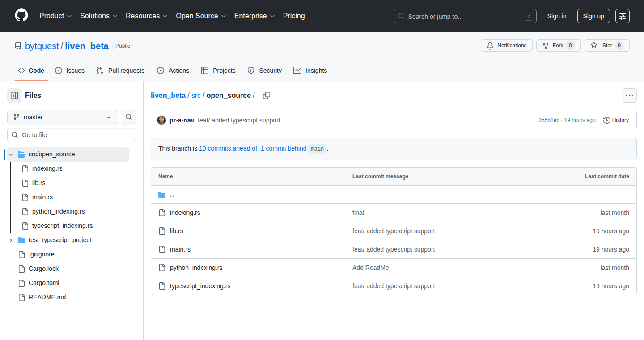Click the liven_beta breadcrumb link
The image size is (644, 340).
click(168, 96)
